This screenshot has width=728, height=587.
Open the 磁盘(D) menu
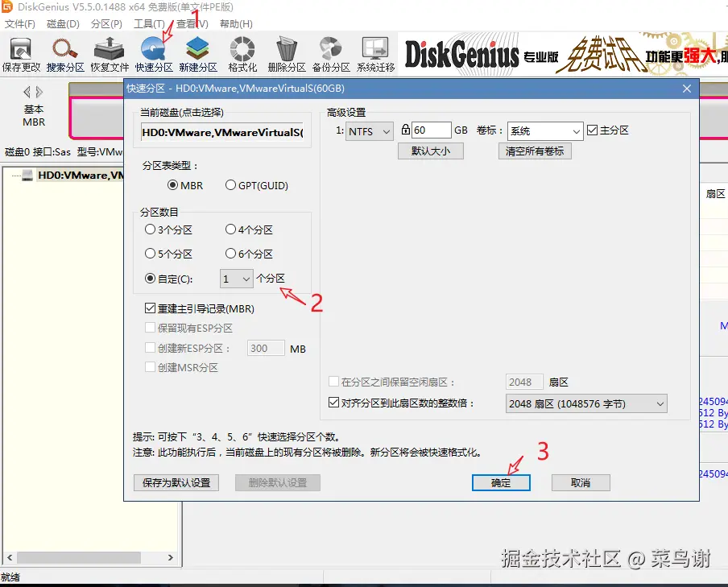63,23
